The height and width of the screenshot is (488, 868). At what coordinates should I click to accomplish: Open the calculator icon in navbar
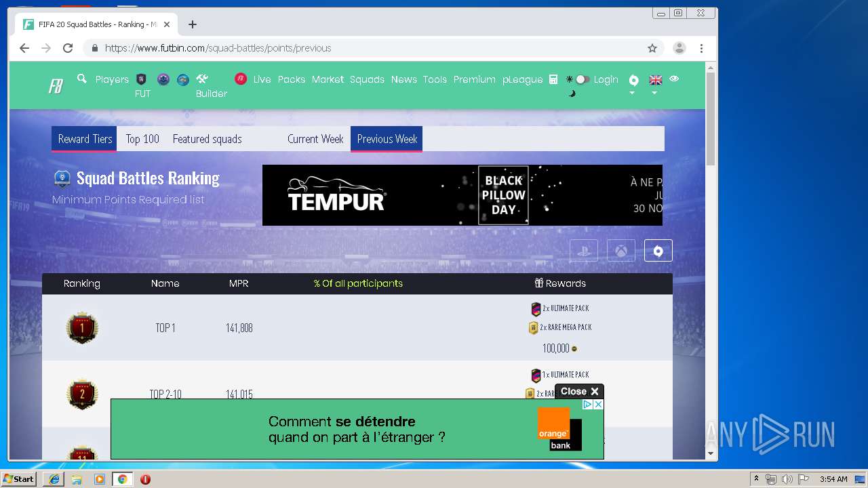pyautogui.click(x=553, y=79)
